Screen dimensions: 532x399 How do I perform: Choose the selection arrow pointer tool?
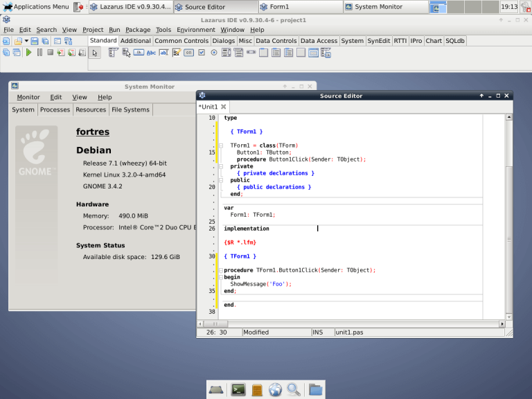(x=95, y=53)
